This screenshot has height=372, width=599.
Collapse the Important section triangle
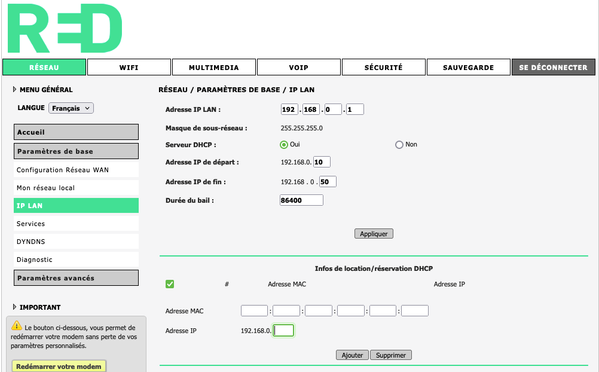[15, 307]
